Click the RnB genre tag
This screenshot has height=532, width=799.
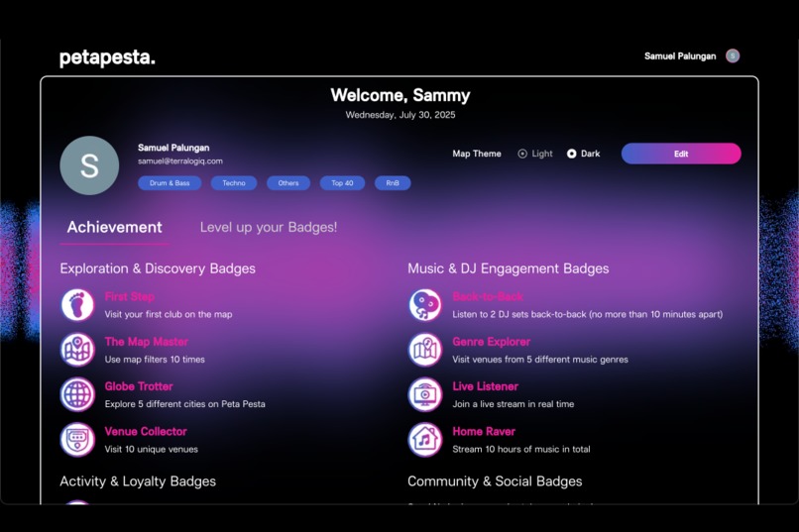click(x=393, y=183)
